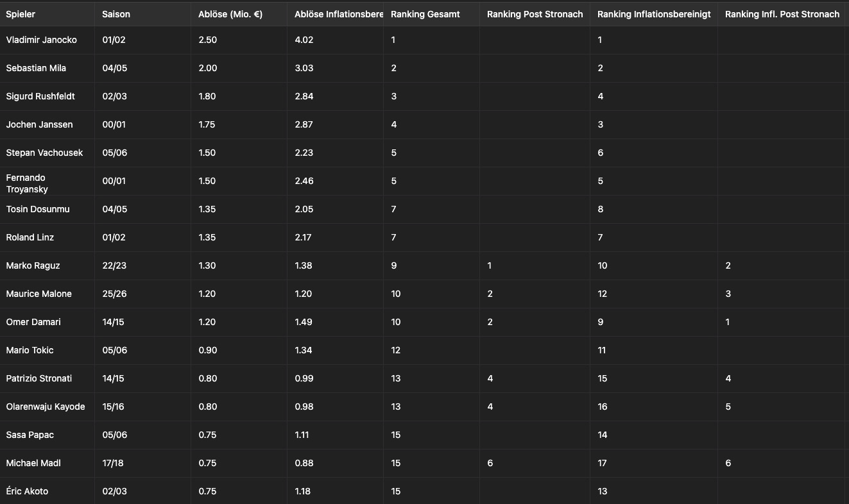Select the Mario Tokic cell
Screen dimensions: 849x504
[x=47, y=350]
